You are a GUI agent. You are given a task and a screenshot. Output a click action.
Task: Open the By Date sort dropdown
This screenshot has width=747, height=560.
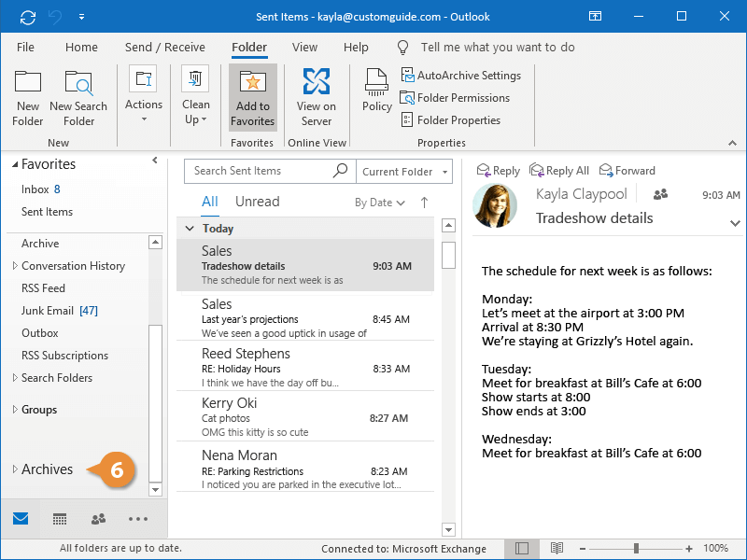pyautogui.click(x=380, y=203)
